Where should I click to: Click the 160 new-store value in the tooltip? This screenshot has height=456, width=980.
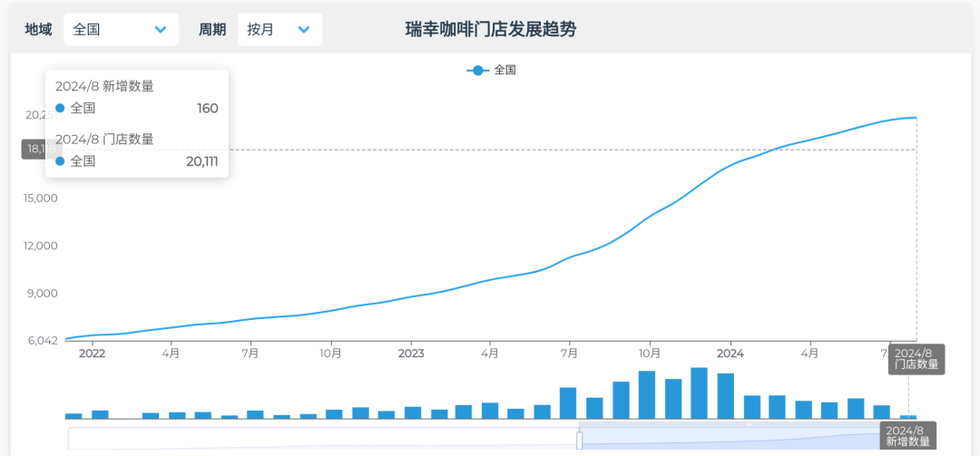click(208, 109)
